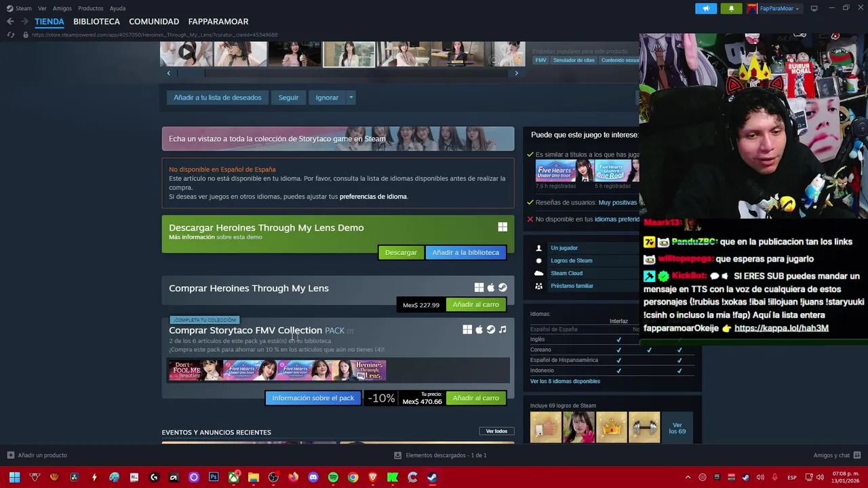Viewport: 868px width, 488px height.
Task: Switch to the COMUNIDAD tab
Action: (154, 22)
